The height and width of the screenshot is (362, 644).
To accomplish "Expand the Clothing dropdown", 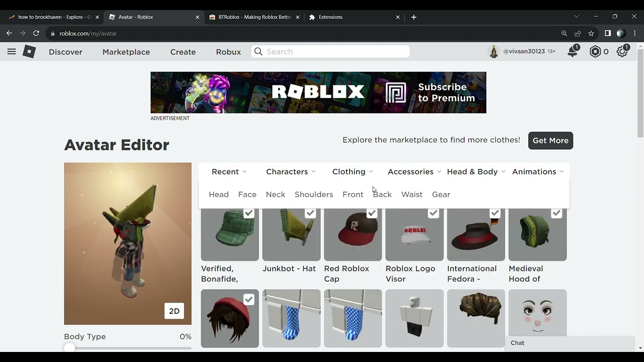I will tap(352, 171).
